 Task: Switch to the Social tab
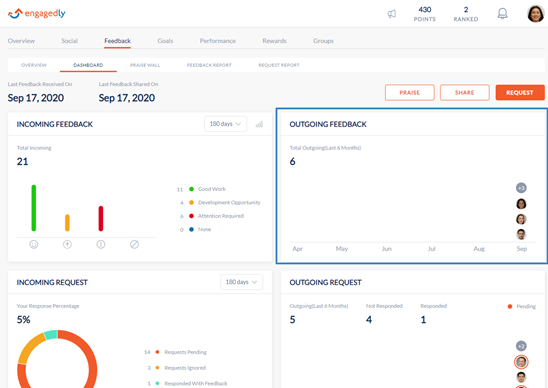pyautogui.click(x=70, y=41)
